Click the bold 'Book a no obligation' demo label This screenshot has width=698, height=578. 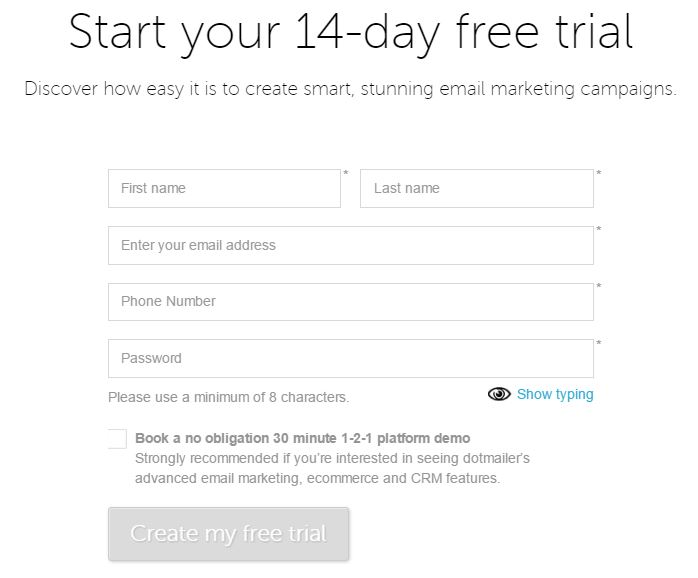click(302, 438)
